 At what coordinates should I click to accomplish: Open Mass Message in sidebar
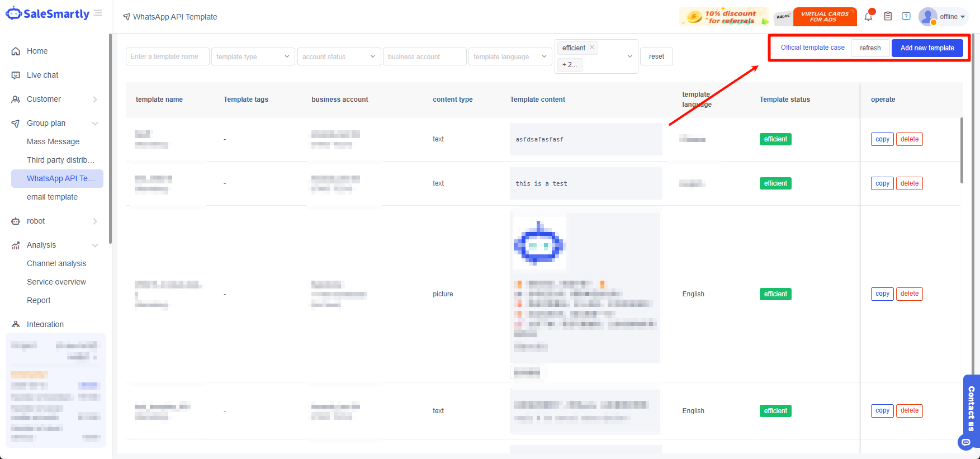[x=53, y=141]
